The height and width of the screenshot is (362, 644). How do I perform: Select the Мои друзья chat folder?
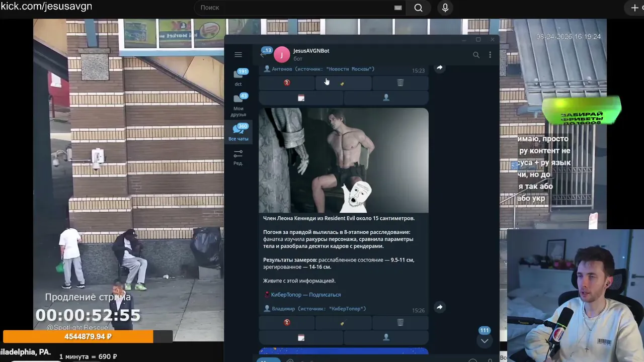click(238, 105)
